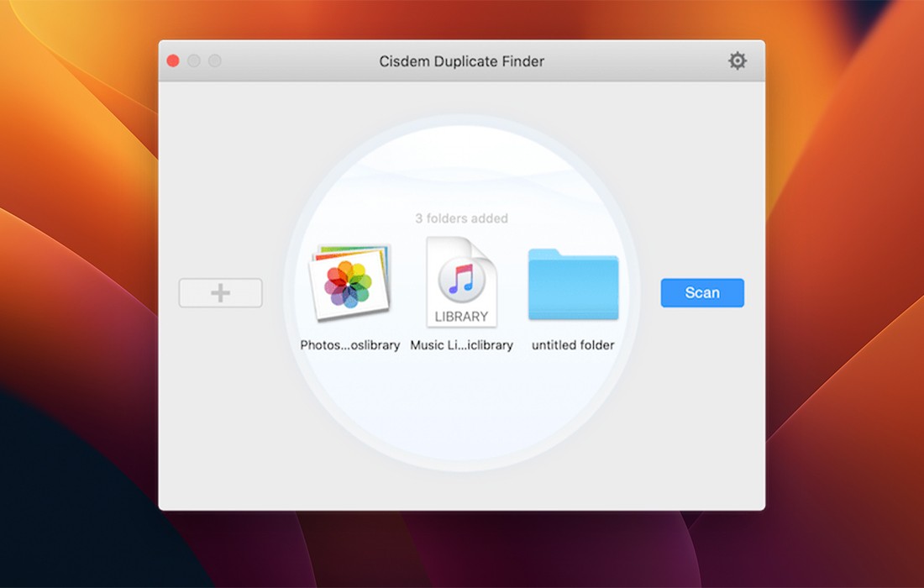Click the music note emblem on Music Library
The width and height of the screenshot is (924, 588).
pyautogui.click(x=461, y=279)
